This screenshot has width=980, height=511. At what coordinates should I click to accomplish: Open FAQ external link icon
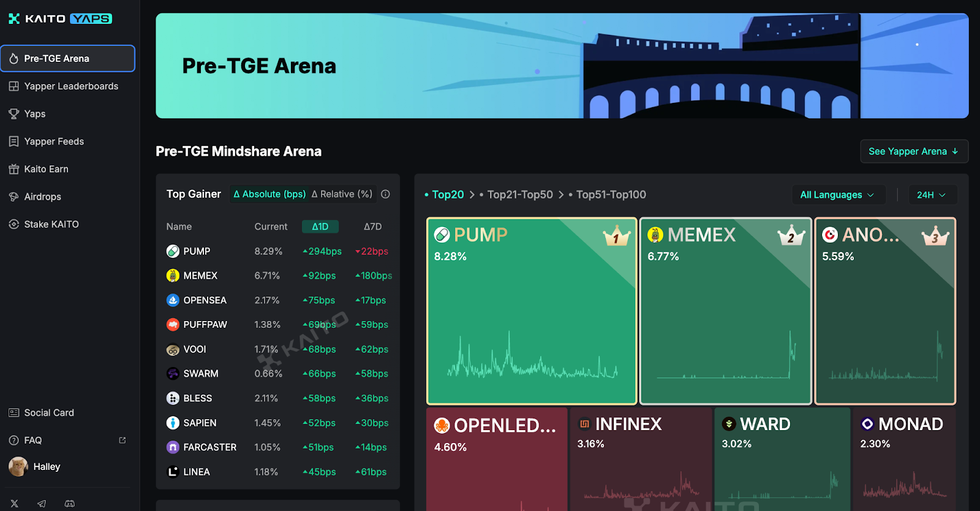(x=123, y=441)
